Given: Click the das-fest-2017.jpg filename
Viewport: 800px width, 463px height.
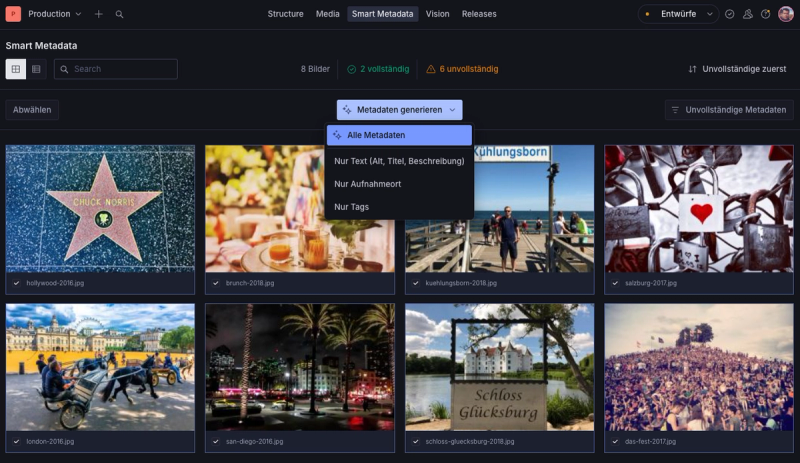Looking at the screenshot, I should click(651, 442).
